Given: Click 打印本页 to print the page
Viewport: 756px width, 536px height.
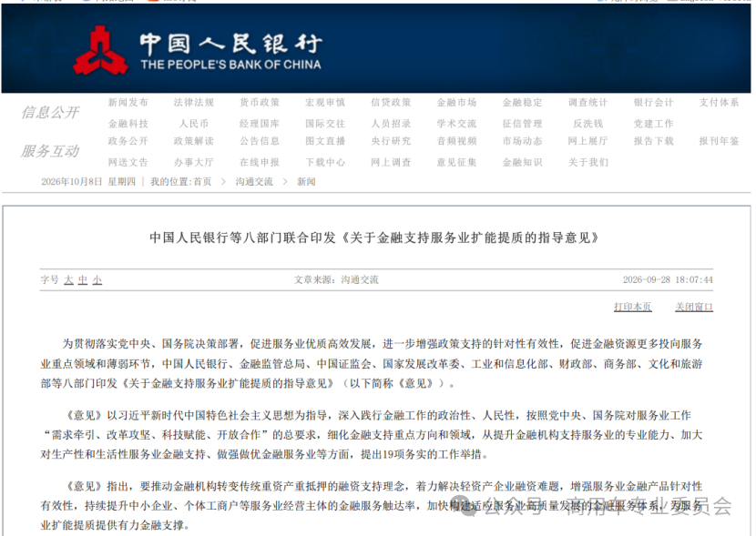Looking at the screenshot, I should [x=632, y=307].
